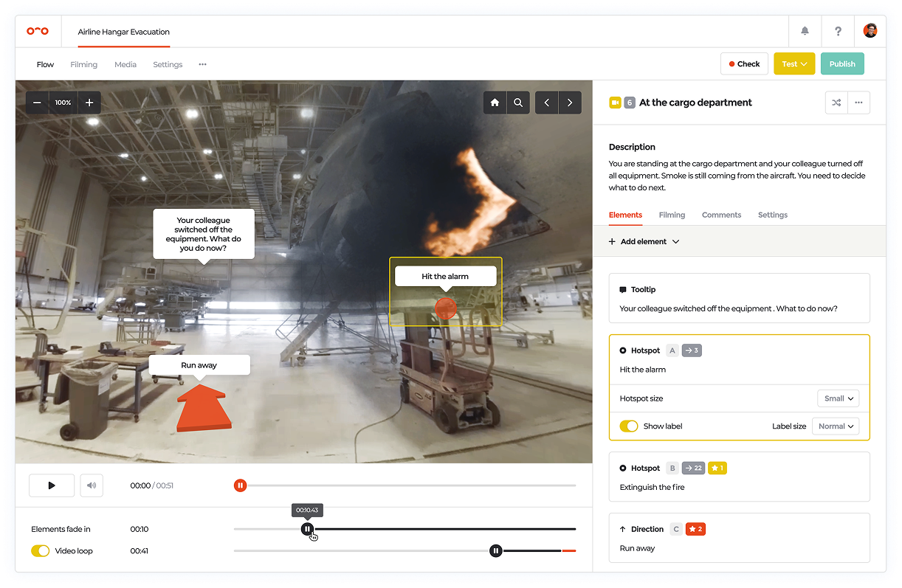
Task: Open scene more options ellipsis
Action: 858,103
